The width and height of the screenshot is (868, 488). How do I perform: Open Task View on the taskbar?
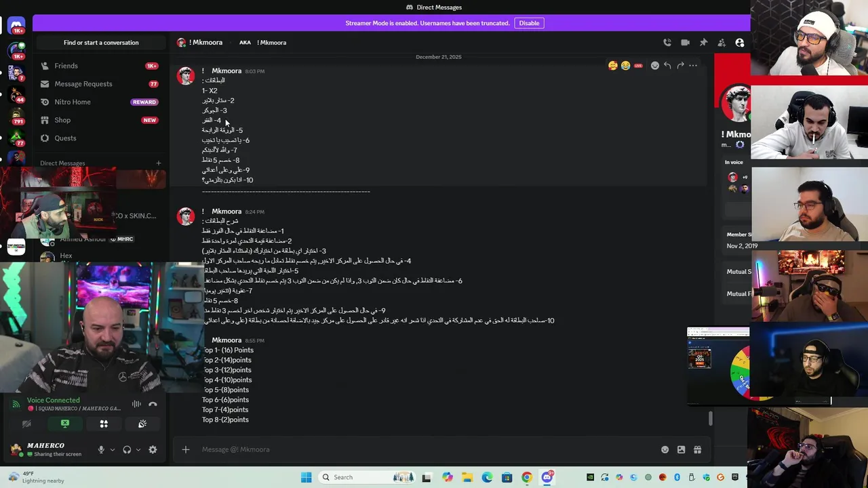[426, 477]
